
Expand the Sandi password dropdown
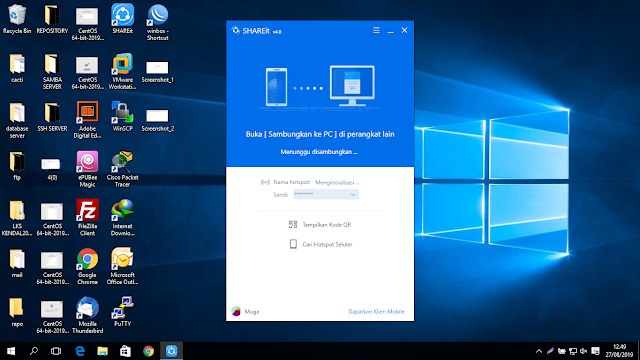pos(353,195)
